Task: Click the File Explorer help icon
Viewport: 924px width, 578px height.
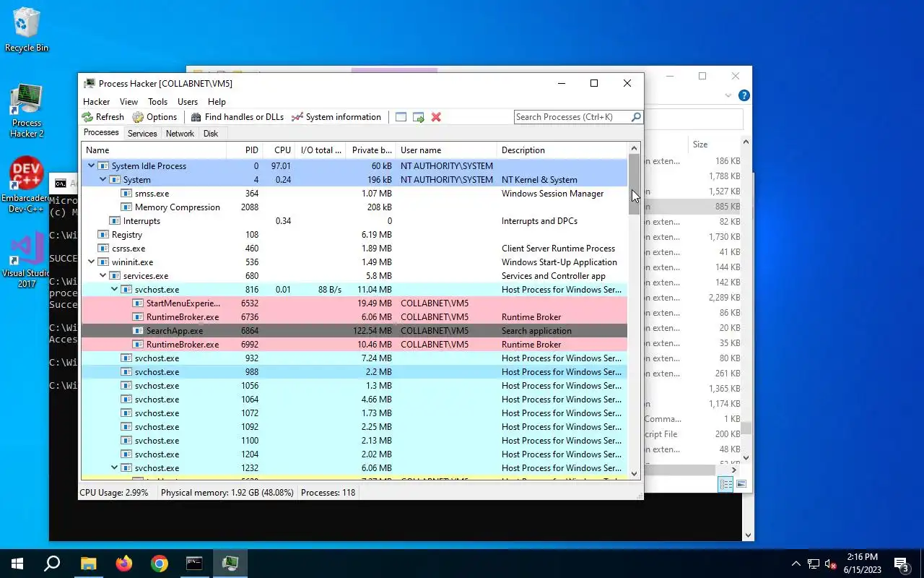Action: click(744, 95)
